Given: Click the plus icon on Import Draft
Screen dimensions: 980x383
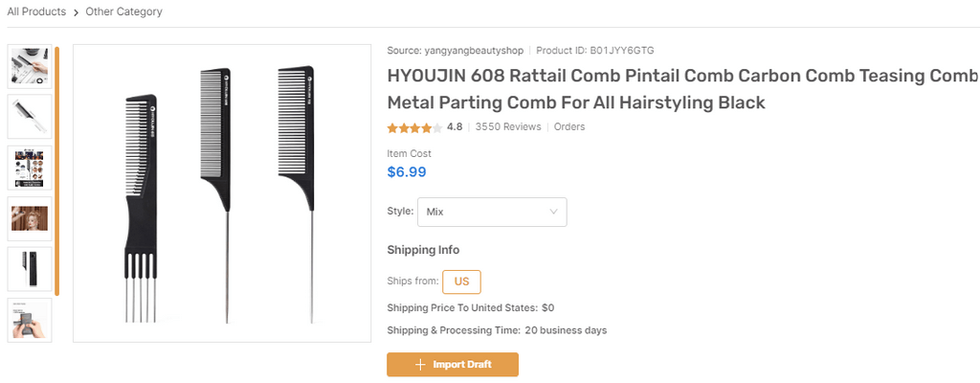Looking at the screenshot, I should [x=420, y=365].
